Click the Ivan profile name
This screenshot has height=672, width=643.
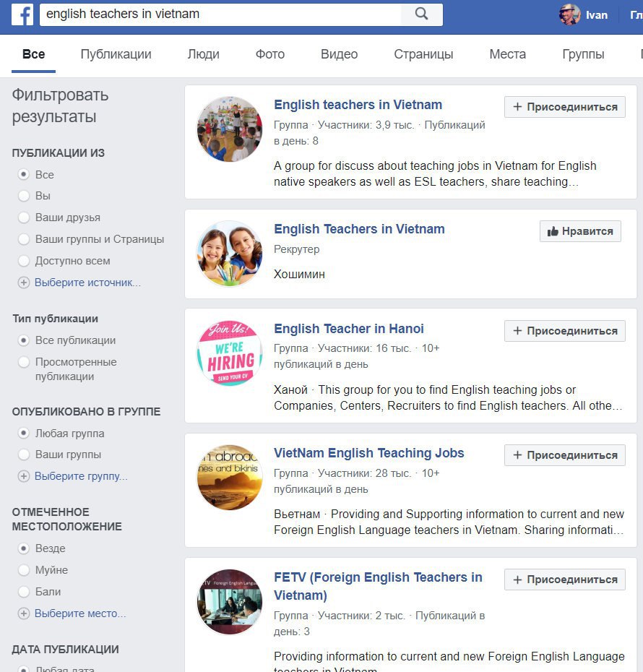[597, 15]
